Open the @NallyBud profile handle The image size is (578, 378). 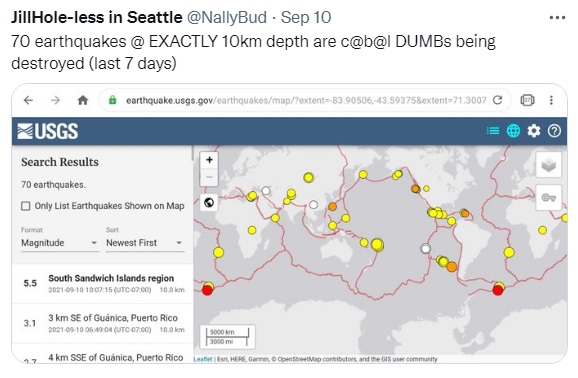226,17
